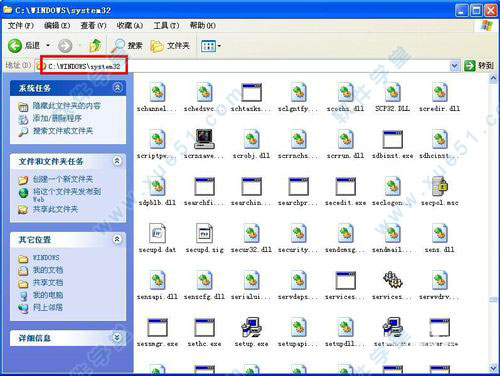The width and height of the screenshot is (500, 376).
Task: Go up one folder level
Action: pyautogui.click(x=95, y=46)
